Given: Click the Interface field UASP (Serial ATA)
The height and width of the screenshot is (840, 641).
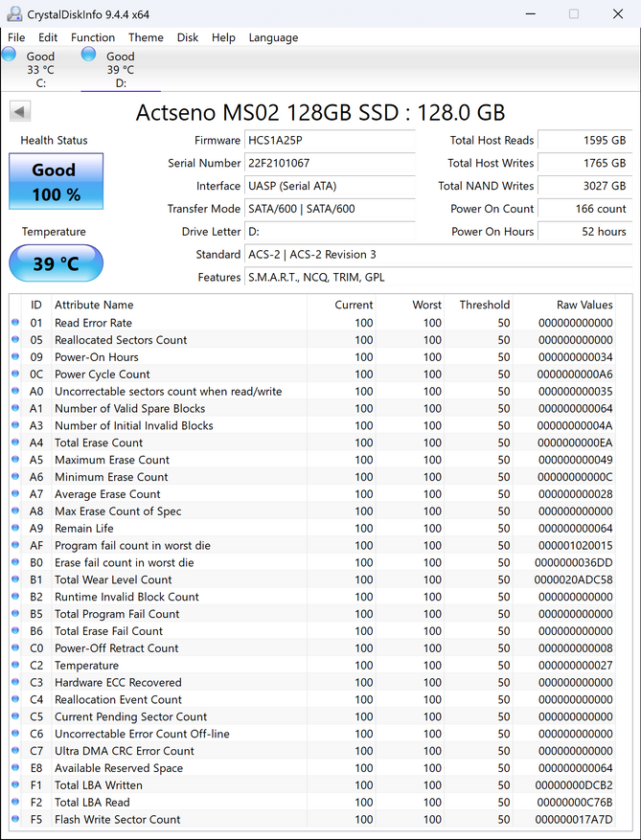Looking at the screenshot, I should click(x=330, y=186).
